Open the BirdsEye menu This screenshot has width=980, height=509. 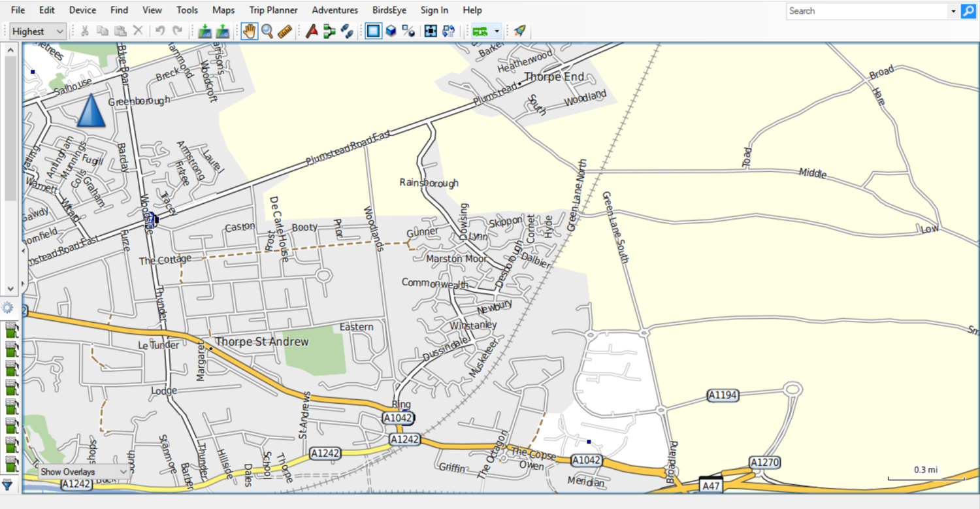pos(389,10)
